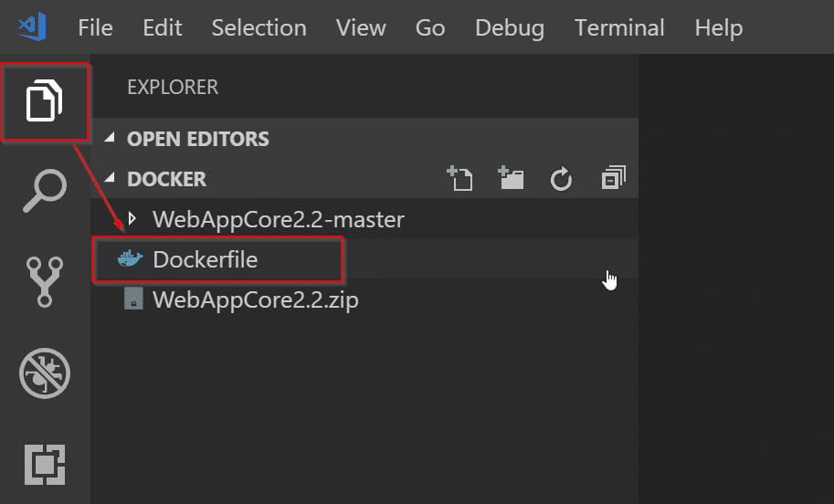The width and height of the screenshot is (834, 504).
Task: Click the New Folder icon in DOCKER header
Action: coord(511,178)
